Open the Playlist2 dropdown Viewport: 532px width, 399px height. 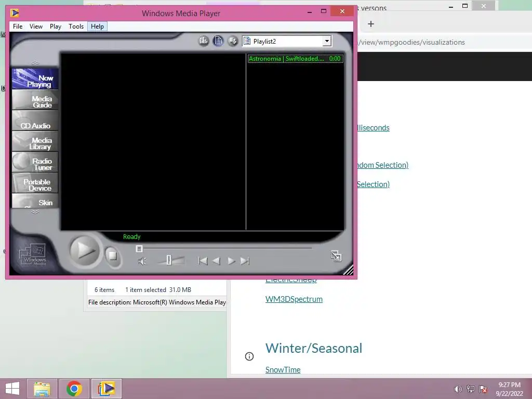click(326, 41)
